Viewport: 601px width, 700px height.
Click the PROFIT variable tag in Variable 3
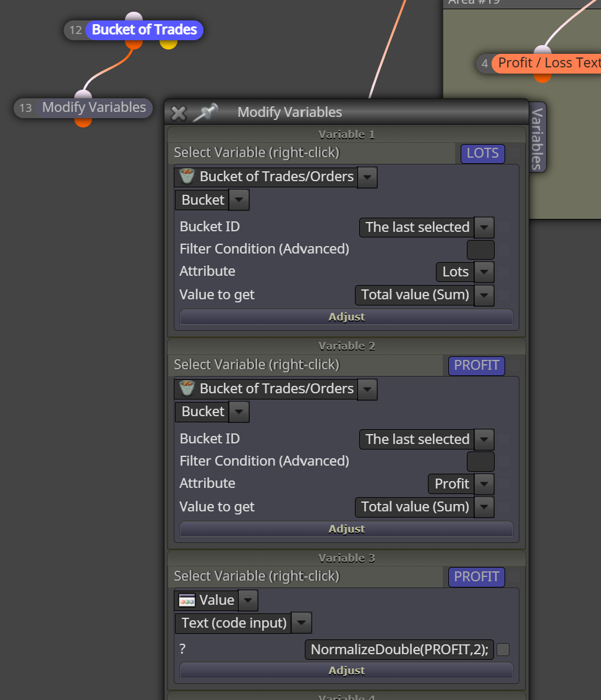(477, 577)
